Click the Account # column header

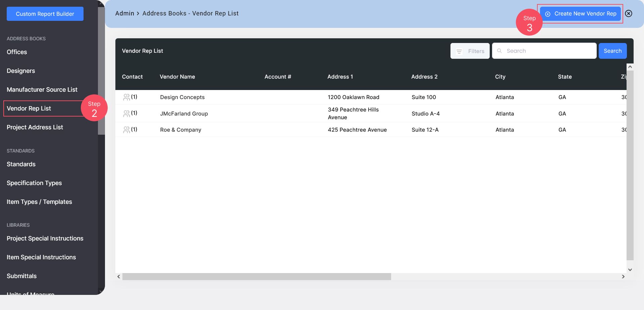click(x=278, y=77)
